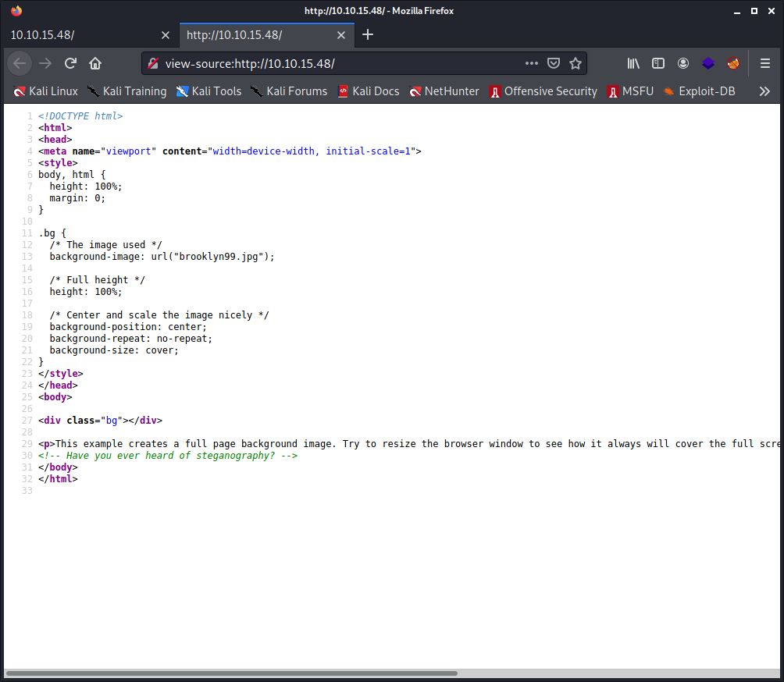Close the Firefox window
This screenshot has width=784, height=682.
click(x=772, y=11)
